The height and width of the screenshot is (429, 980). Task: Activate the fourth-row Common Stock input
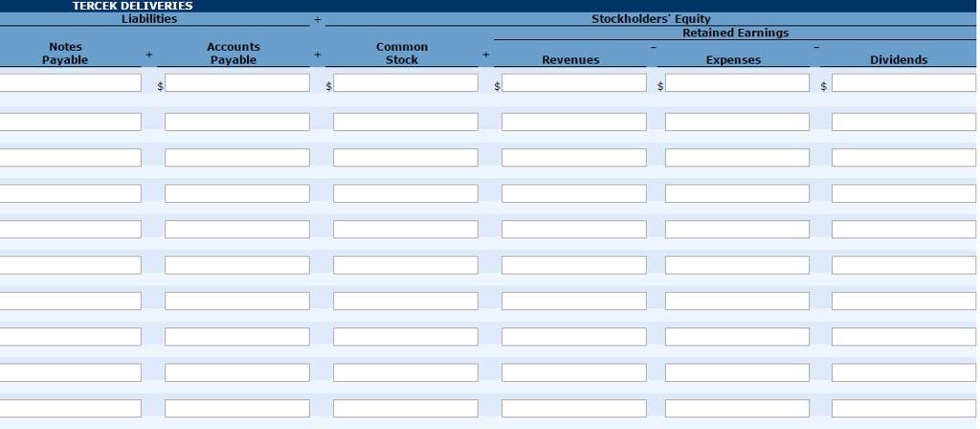coord(406,193)
